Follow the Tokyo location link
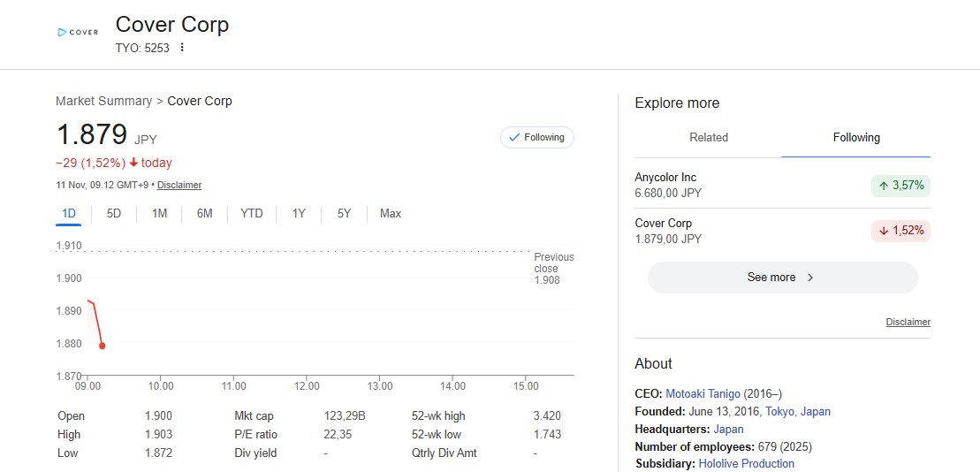 (x=779, y=411)
